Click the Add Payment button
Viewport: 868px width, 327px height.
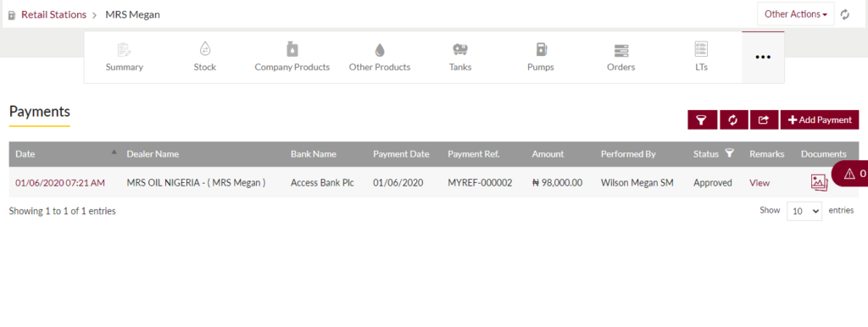(x=820, y=120)
